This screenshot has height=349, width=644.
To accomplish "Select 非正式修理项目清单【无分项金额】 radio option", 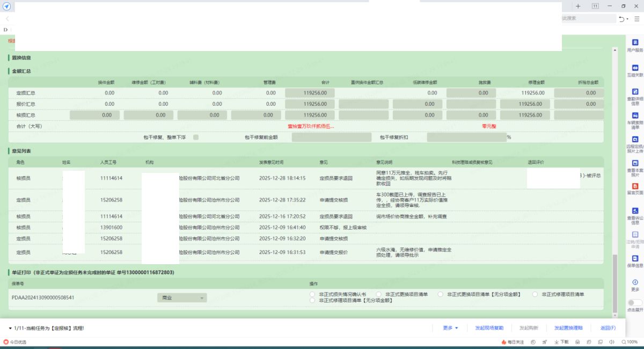I will (x=312, y=301).
